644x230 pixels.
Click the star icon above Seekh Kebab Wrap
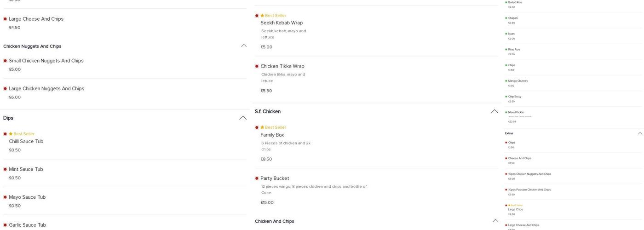point(262,16)
